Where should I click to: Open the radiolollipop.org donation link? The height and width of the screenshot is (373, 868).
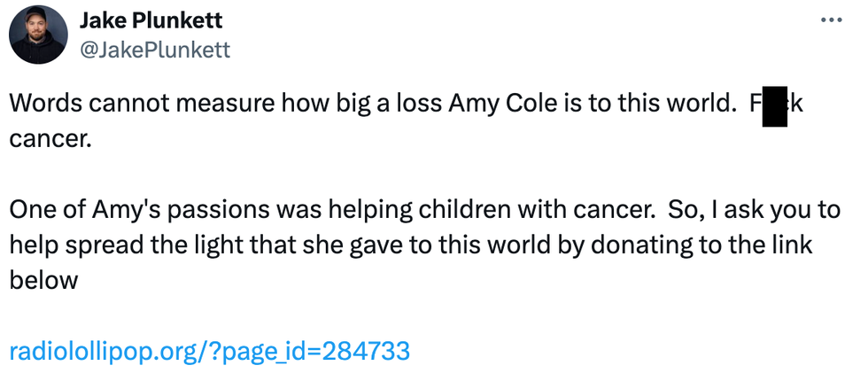pos(209,351)
